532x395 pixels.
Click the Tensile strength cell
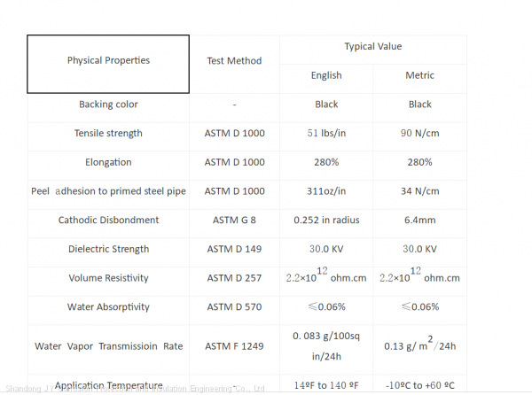tap(108, 134)
